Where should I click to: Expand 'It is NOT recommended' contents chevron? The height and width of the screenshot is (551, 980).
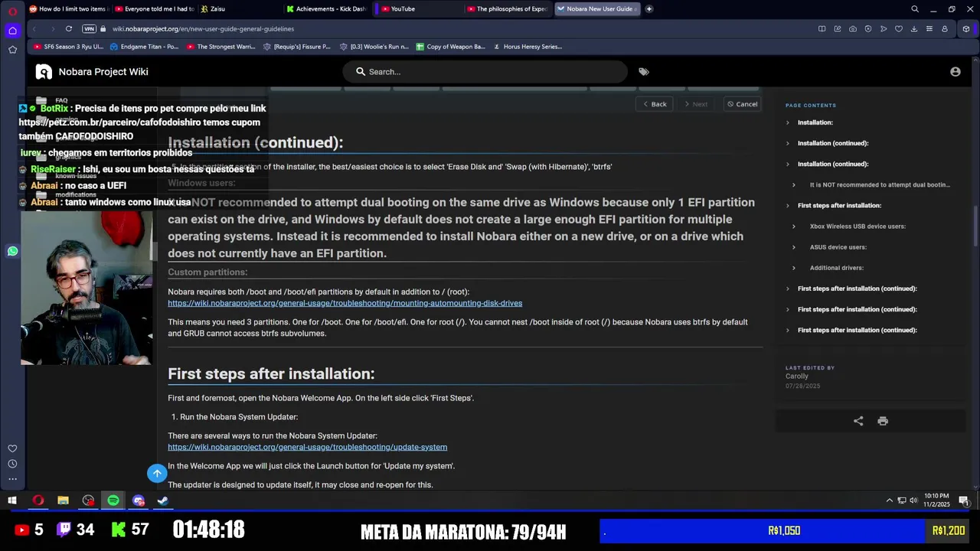[793, 184]
